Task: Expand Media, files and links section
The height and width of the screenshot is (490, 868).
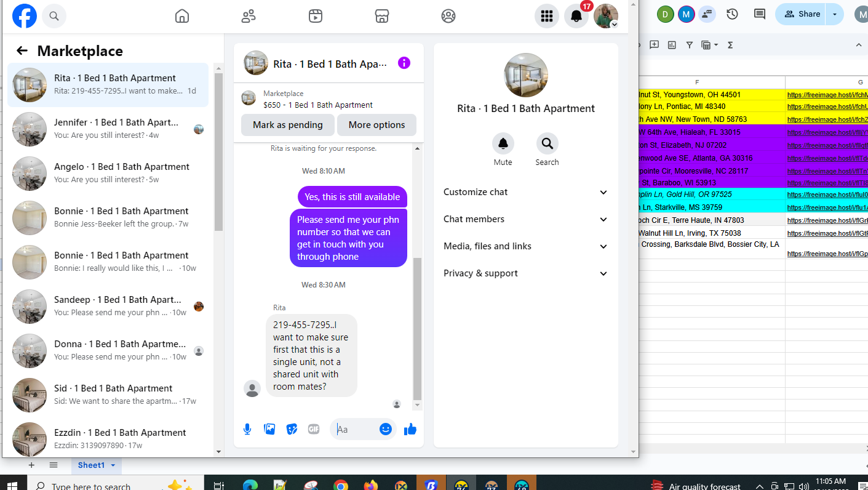Action: point(525,246)
